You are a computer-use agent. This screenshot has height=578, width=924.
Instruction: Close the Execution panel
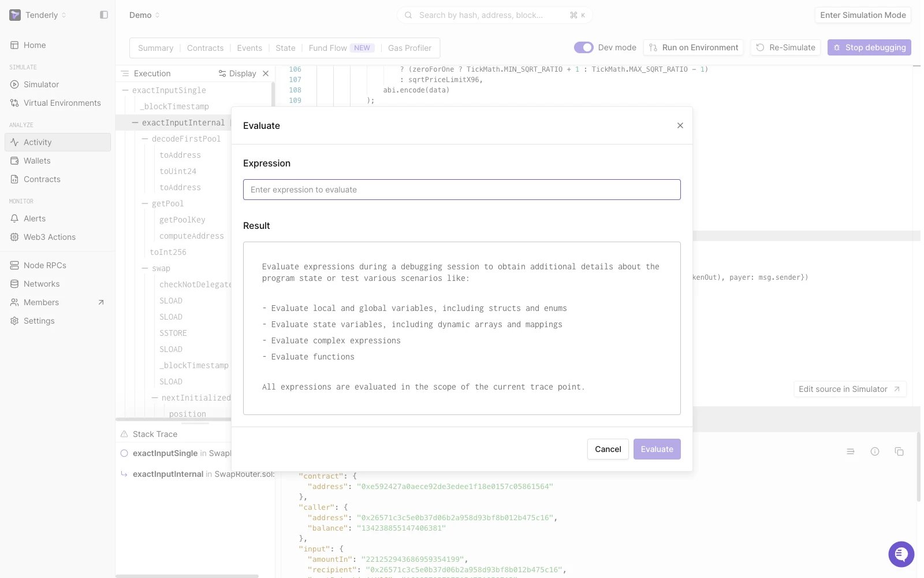click(266, 73)
